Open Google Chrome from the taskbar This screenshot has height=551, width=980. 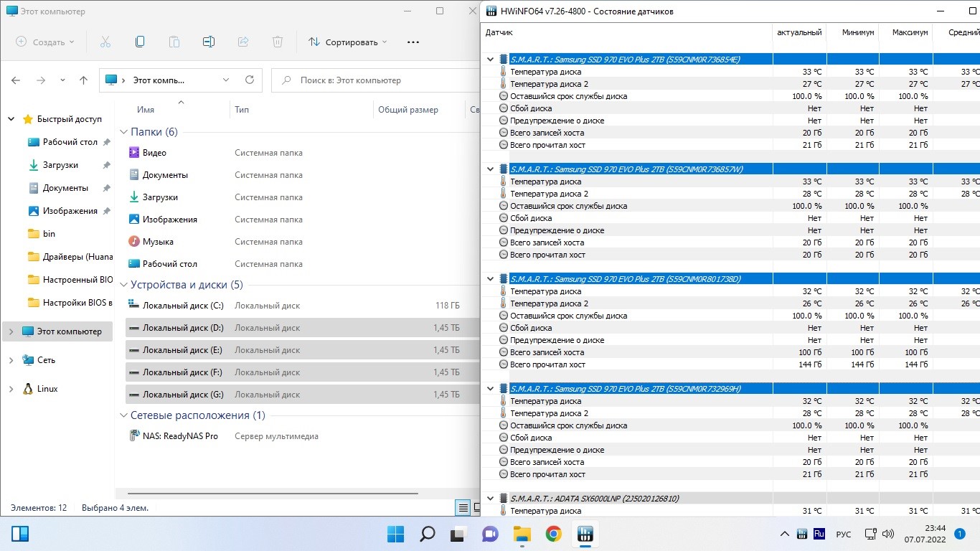coord(553,534)
